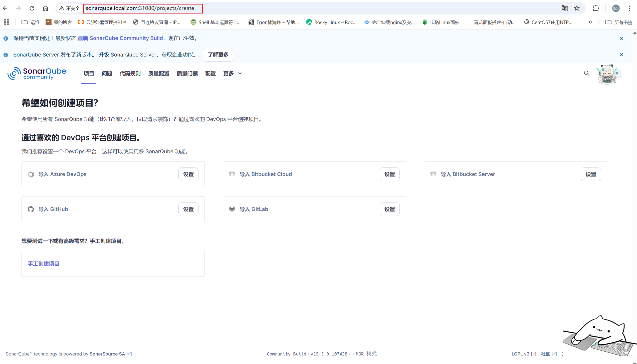Open the Chrome three-dot menu
Viewport: 637px width, 364px height.
pyautogui.click(x=629, y=8)
